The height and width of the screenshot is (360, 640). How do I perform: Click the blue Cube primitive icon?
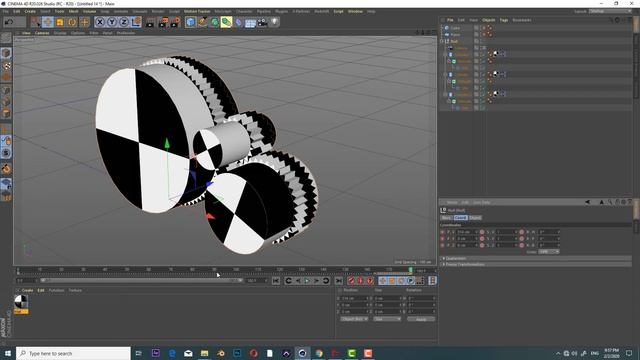(191, 22)
